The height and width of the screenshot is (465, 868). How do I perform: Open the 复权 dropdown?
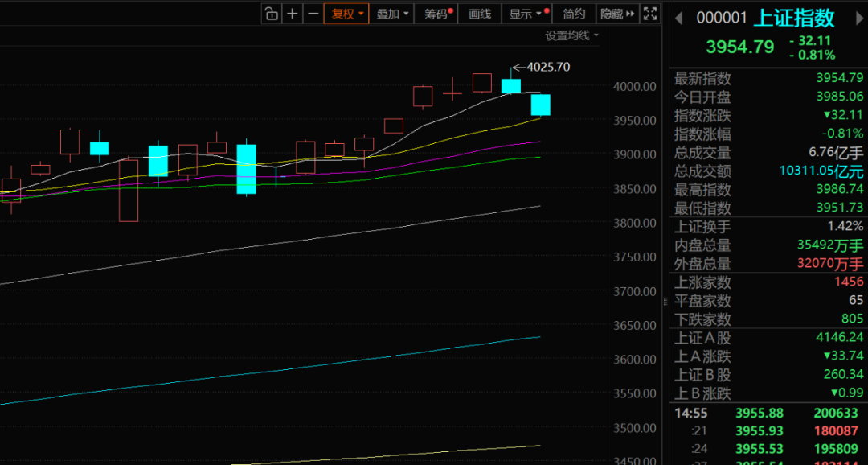click(346, 14)
